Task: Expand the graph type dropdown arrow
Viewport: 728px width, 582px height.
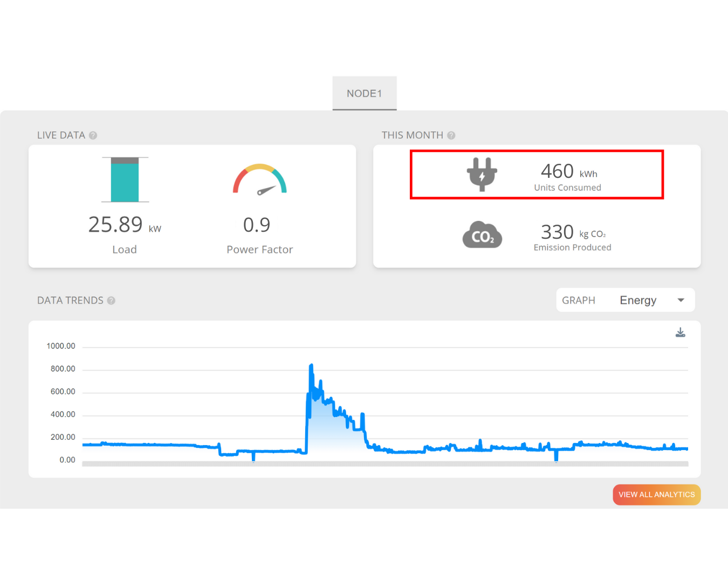Action: point(681,300)
